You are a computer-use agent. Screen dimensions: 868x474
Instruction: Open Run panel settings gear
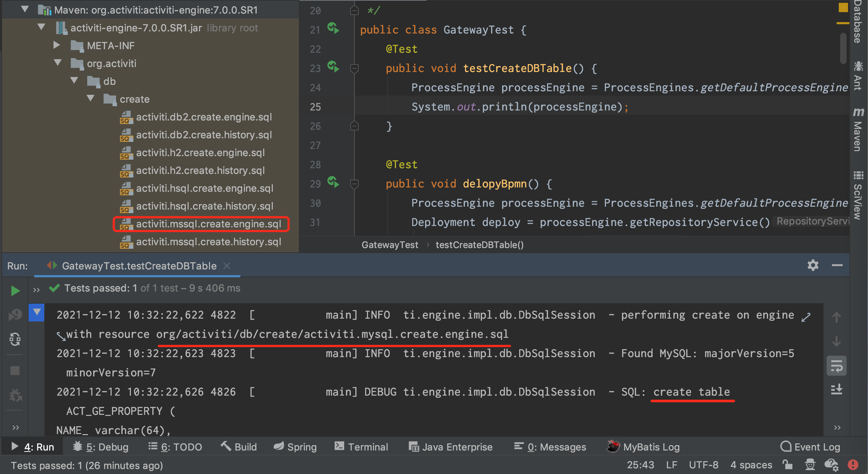point(813,266)
